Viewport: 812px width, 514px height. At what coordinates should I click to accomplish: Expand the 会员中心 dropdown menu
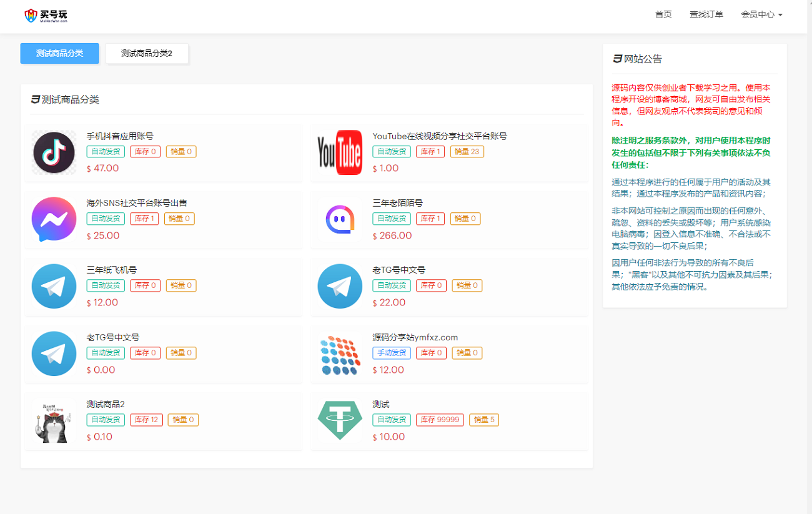click(761, 14)
